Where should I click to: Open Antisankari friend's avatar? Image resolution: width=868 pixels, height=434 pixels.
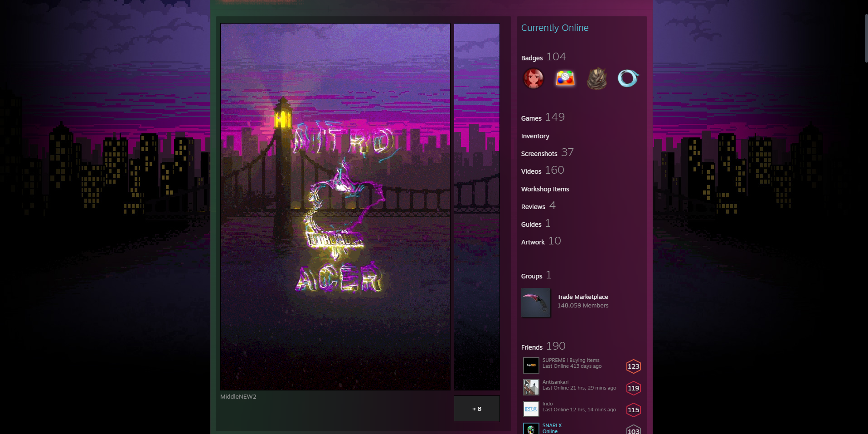[531, 387]
